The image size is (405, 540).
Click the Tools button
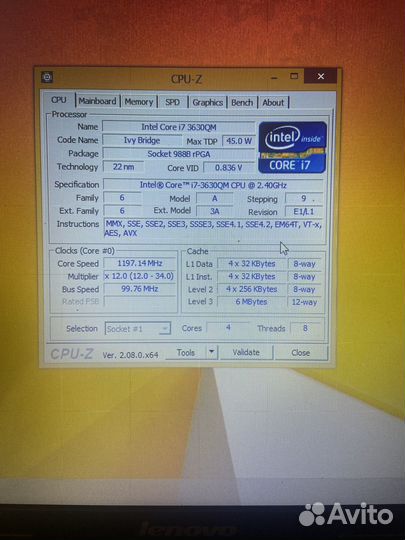[x=186, y=353]
